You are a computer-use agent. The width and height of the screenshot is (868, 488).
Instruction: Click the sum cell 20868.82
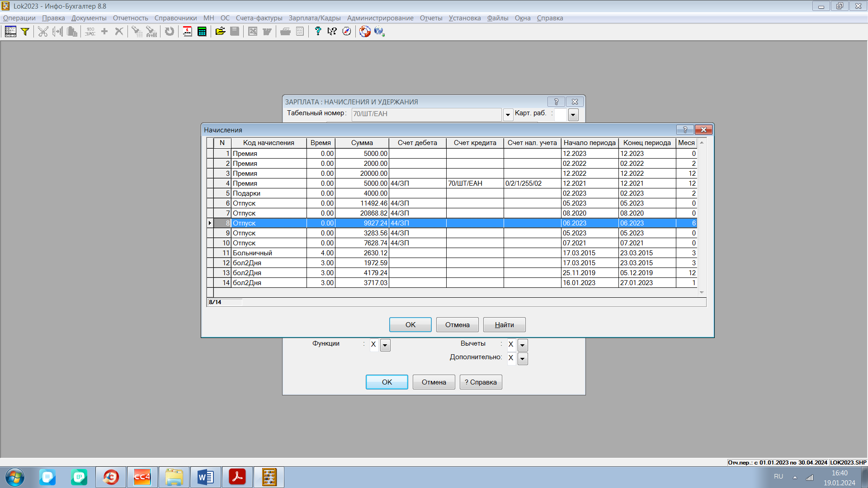pyautogui.click(x=362, y=213)
